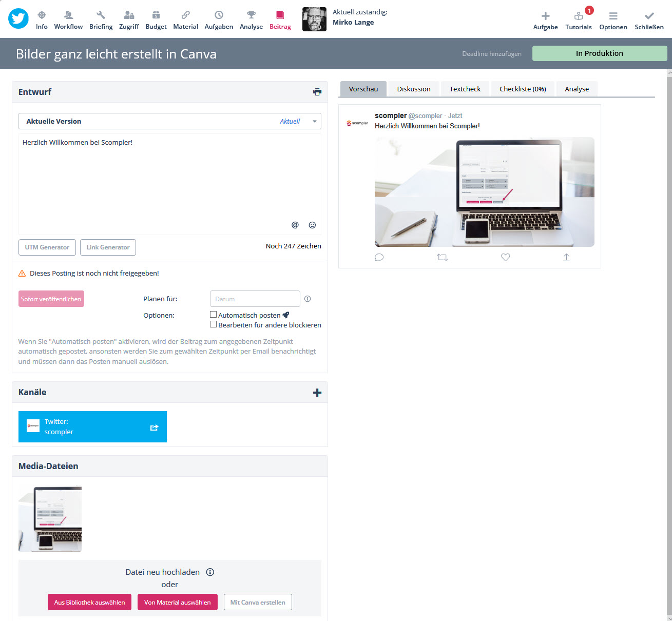This screenshot has height=621, width=672.
Task: Add a channel with the Kanäle plus icon
Action: 317,393
